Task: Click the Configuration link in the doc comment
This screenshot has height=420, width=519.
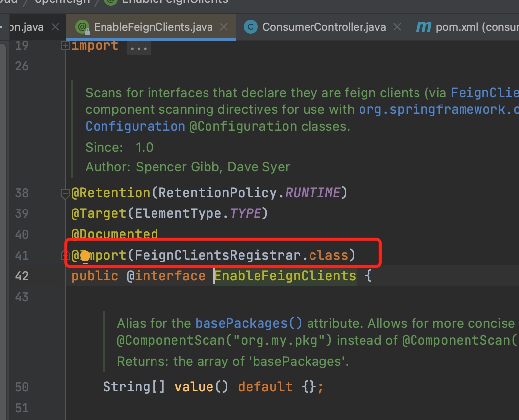Action: coord(135,126)
